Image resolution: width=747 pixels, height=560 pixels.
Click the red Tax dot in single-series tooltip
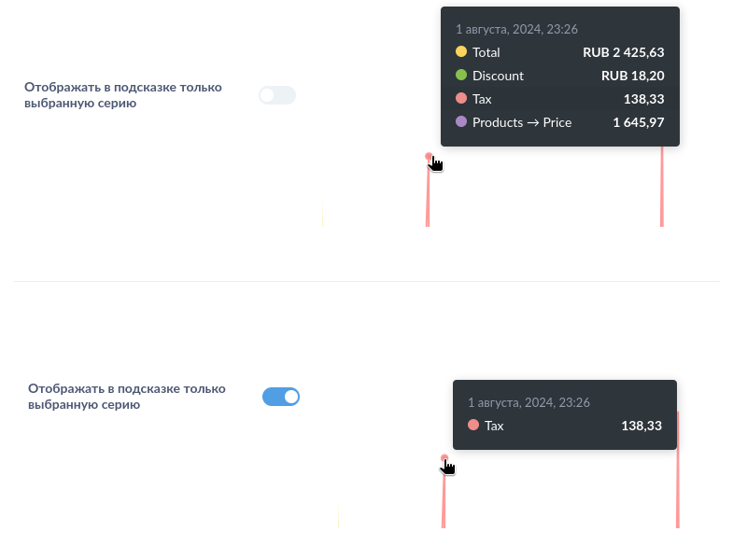point(473,426)
